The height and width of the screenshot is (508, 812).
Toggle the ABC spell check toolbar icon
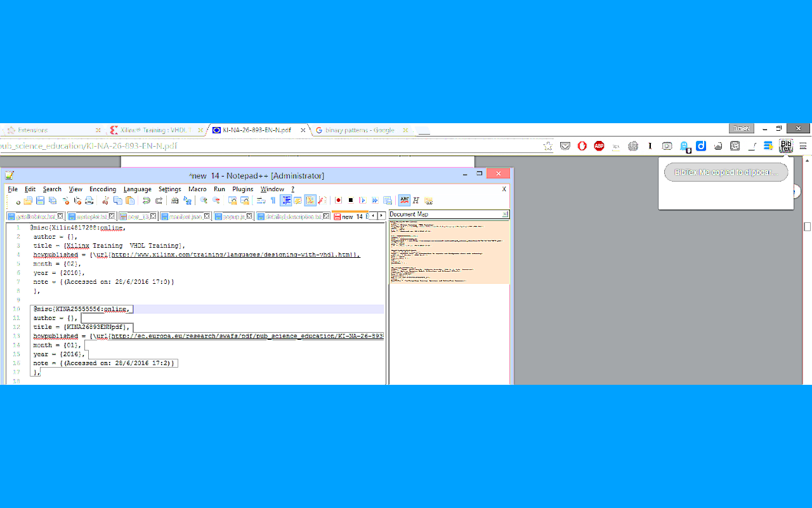404,201
